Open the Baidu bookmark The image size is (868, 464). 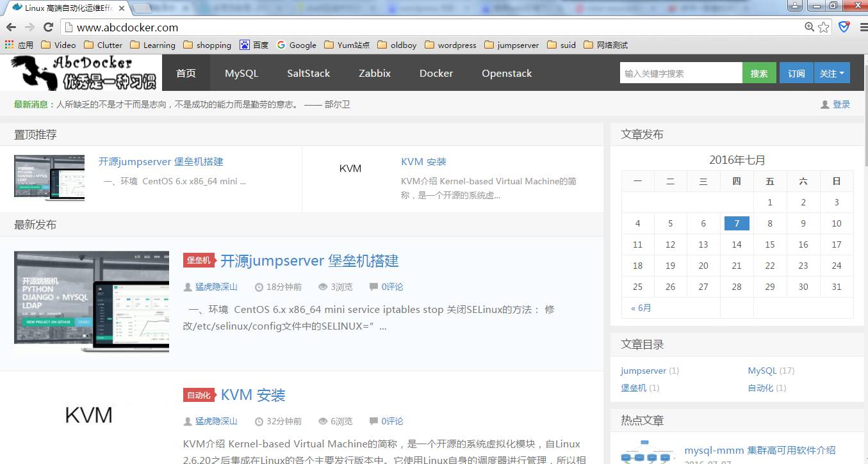[x=254, y=45]
